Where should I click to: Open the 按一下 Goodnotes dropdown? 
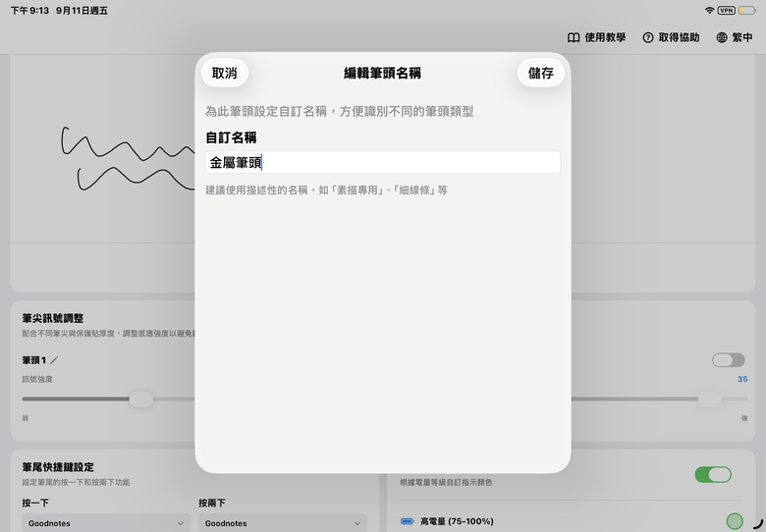point(106,523)
